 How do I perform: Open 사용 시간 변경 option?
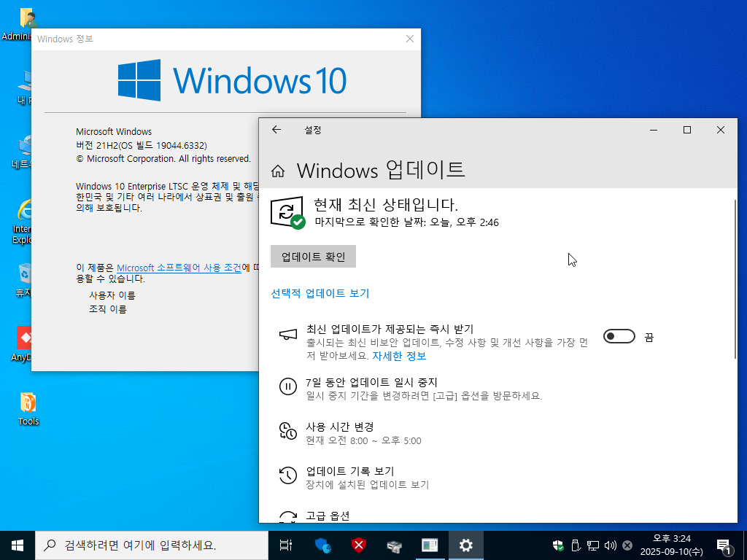(x=339, y=427)
